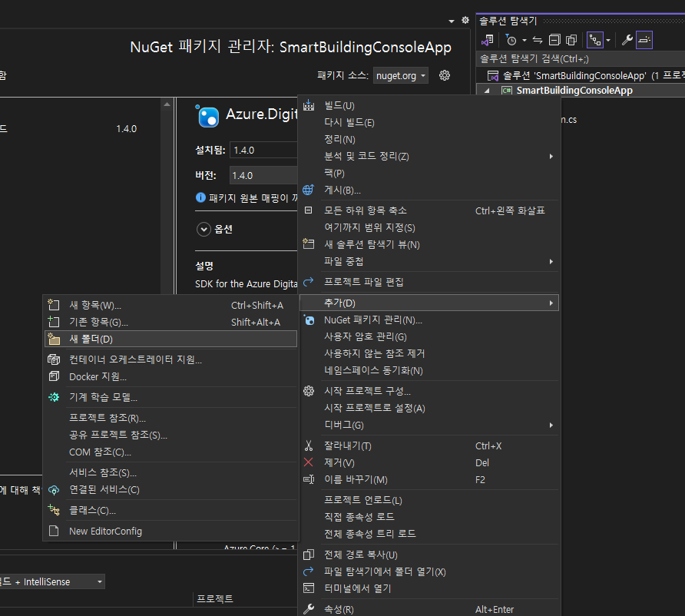This screenshot has height=616, width=685.
Task: Click the Docker 지원... icon
Action: pos(54,376)
